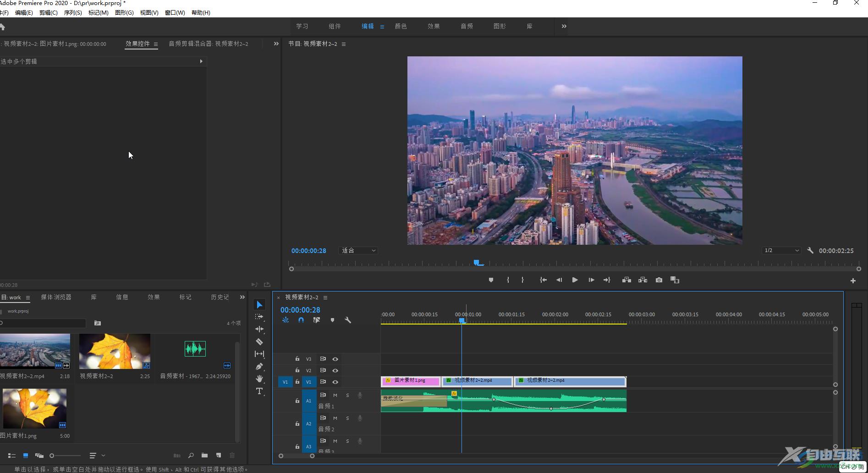Screen dimensions: 868x473
Task: Select the Ripple Edit tool
Action: tap(259, 329)
